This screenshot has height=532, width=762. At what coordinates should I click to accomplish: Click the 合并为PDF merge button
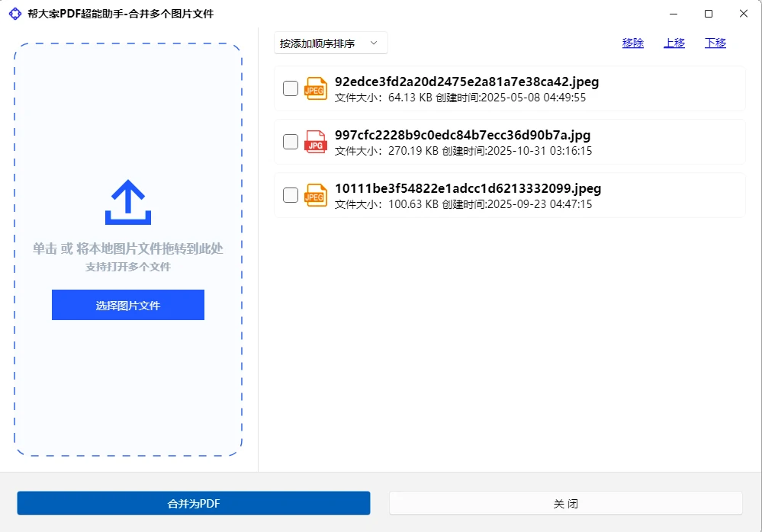point(193,503)
